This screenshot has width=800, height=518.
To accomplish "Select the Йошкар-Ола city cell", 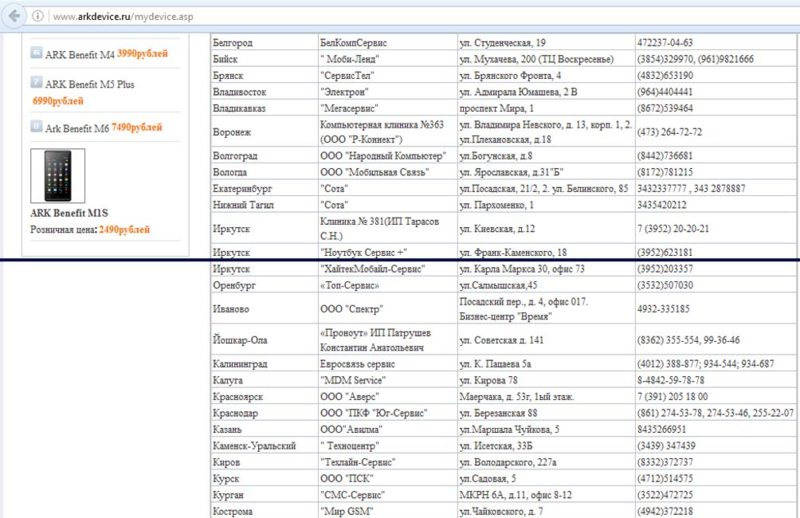I will click(264, 340).
